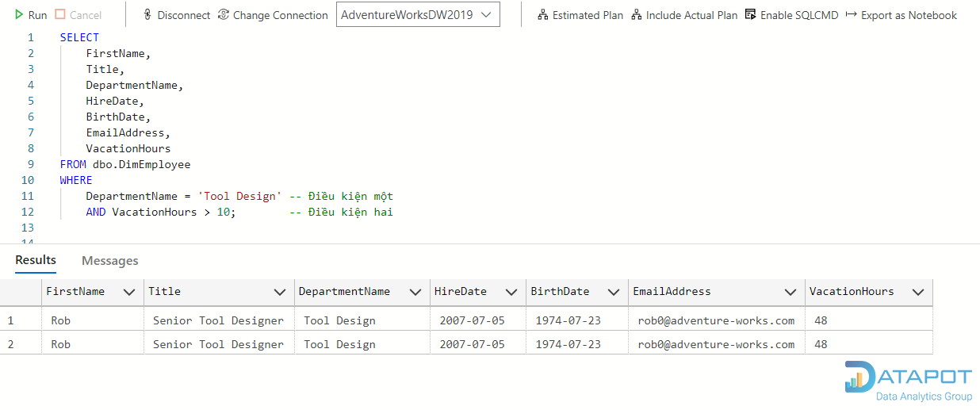Click Senior Tool Designer cell in row 2
This screenshot has width=980, height=410.
click(x=219, y=344)
